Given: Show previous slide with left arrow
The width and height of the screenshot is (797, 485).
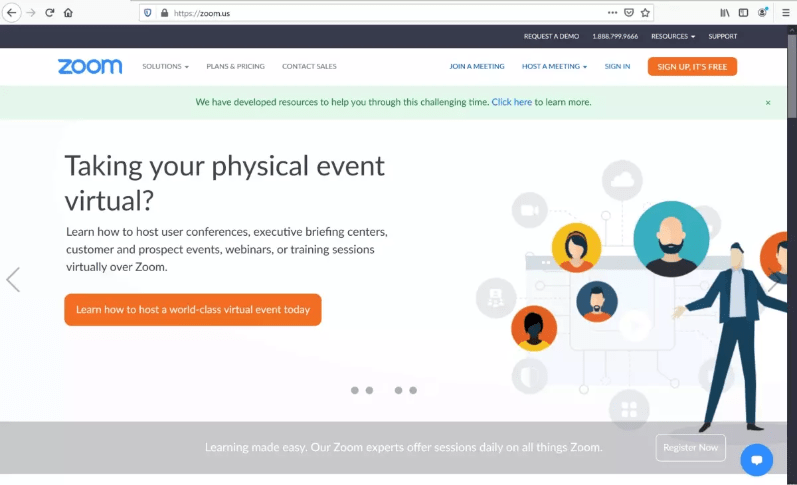Looking at the screenshot, I should (x=13, y=280).
